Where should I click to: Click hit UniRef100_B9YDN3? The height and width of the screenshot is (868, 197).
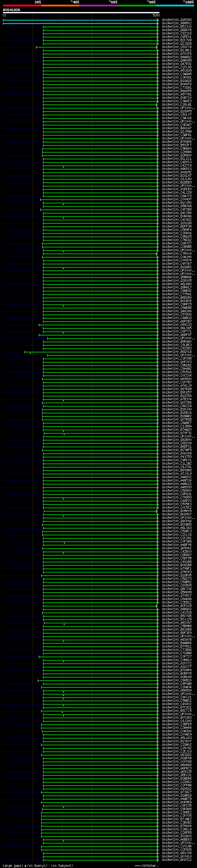[x=177, y=470]
